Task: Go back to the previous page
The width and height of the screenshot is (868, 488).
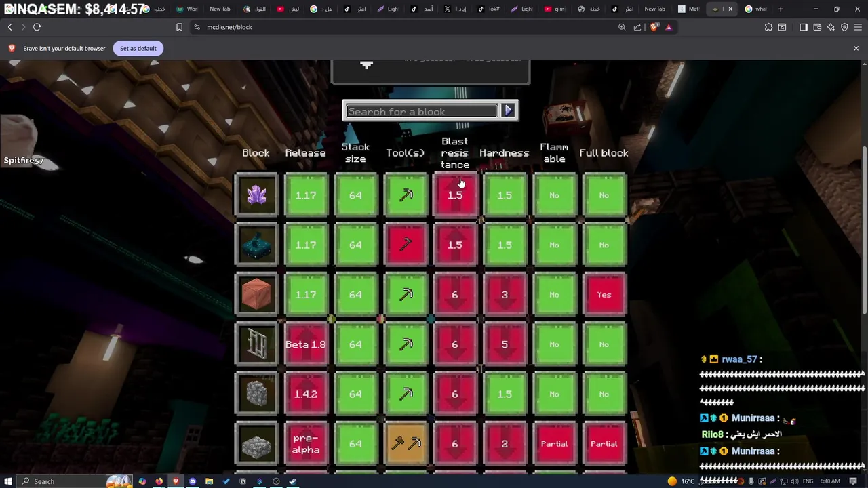Action: coord(10,27)
